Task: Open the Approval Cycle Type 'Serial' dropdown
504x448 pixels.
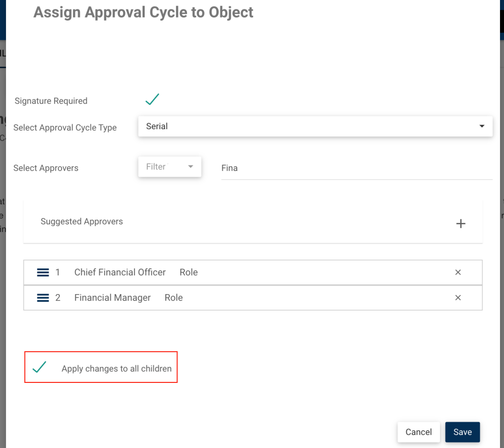Action: tap(315, 127)
